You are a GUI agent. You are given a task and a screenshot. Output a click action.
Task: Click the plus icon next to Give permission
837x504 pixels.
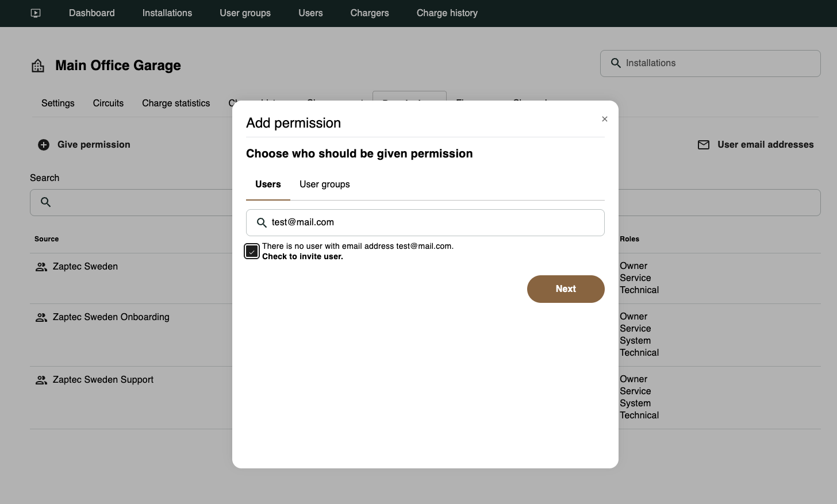(43, 144)
